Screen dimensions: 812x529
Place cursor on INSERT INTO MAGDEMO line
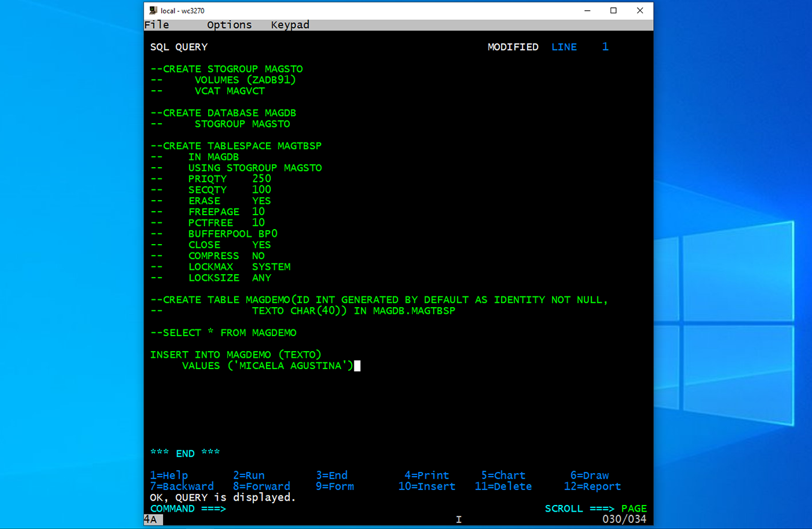[236, 355]
